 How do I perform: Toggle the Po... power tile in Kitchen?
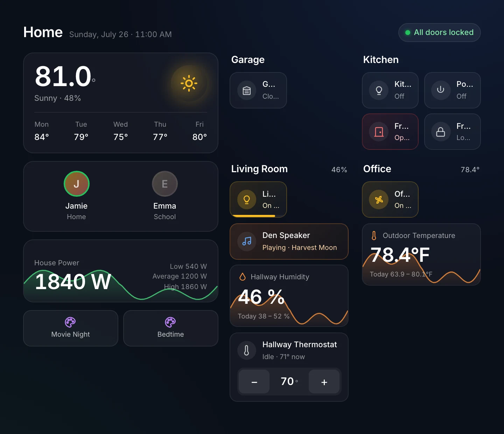(x=453, y=90)
